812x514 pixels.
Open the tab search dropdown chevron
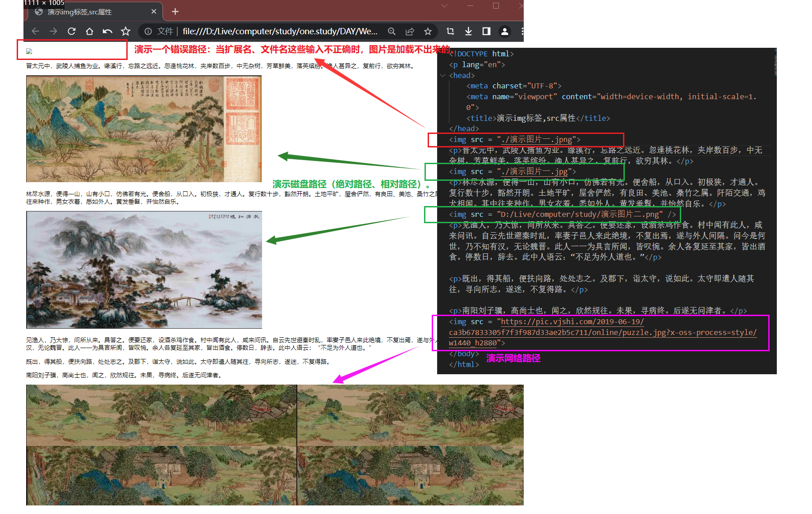coord(444,5)
